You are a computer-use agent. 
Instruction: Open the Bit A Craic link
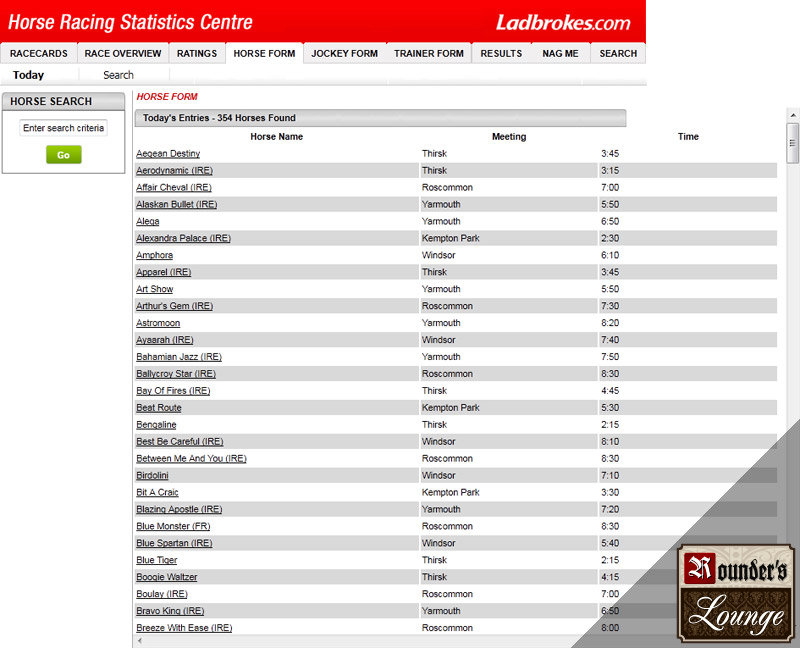157,492
